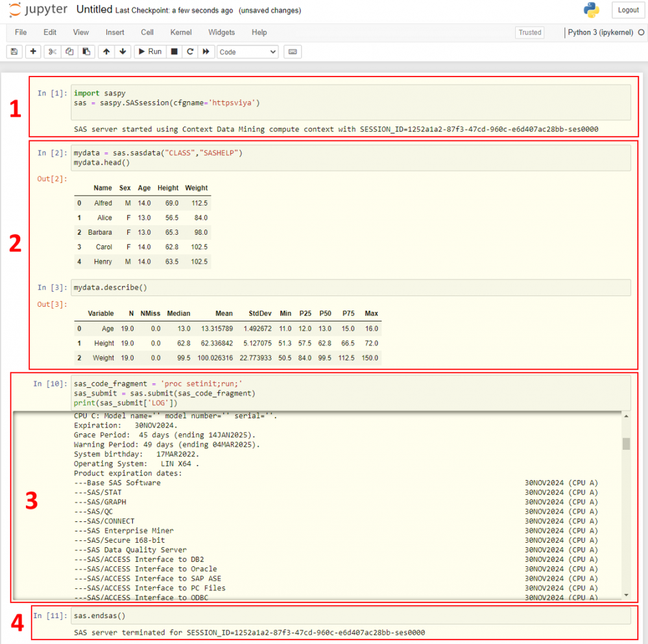Click the System birthday log line
This screenshot has width=648, height=644.
click(136, 455)
